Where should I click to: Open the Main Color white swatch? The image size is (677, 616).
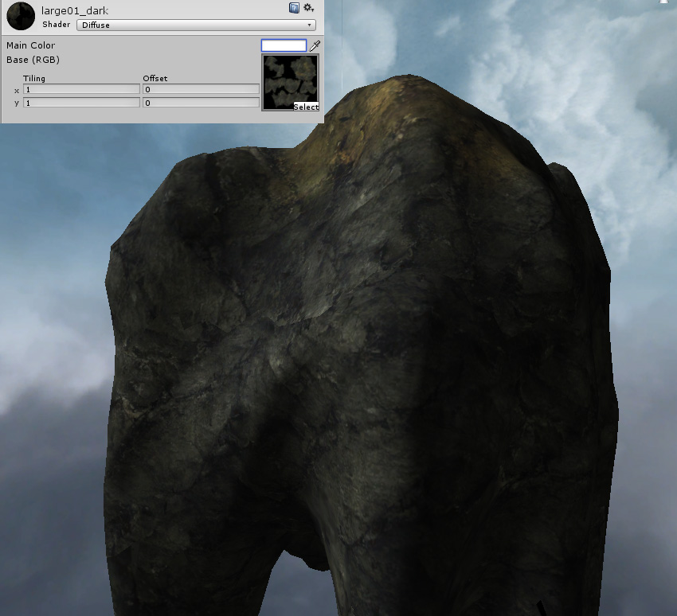(x=283, y=45)
